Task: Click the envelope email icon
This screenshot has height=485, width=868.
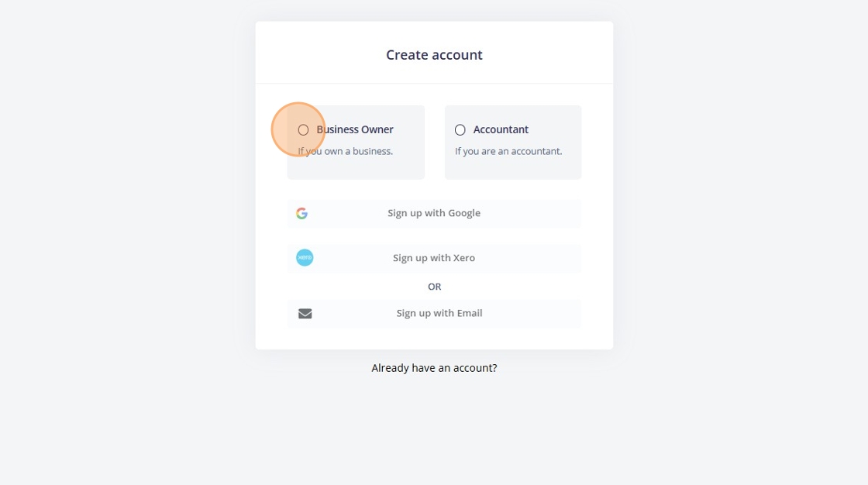Action: [x=305, y=313]
